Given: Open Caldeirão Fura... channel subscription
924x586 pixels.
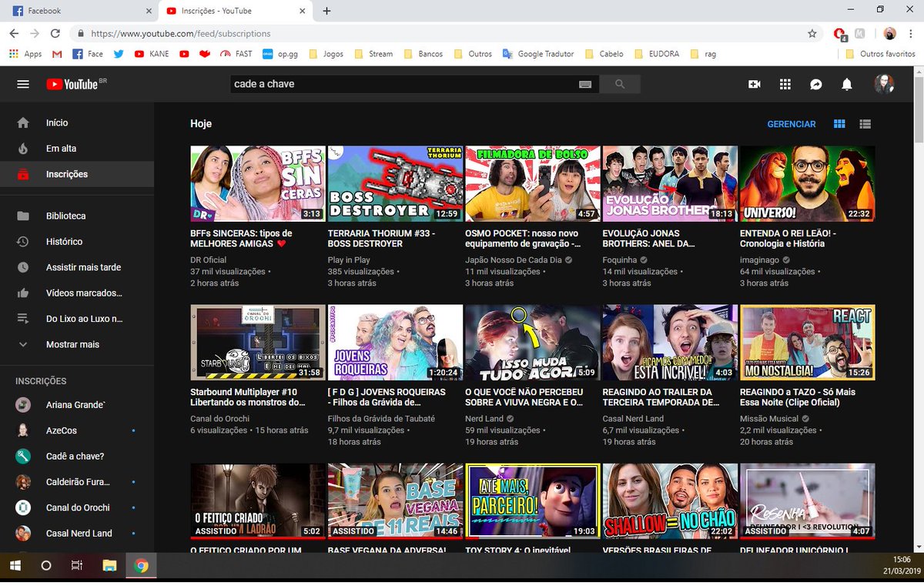Looking at the screenshot, I should pyautogui.click(x=77, y=482).
